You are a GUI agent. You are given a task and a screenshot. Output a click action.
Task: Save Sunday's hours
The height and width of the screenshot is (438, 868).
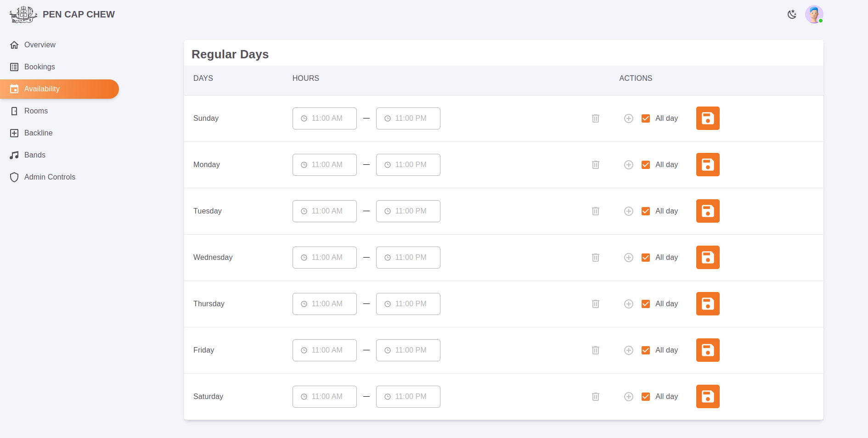tap(707, 118)
